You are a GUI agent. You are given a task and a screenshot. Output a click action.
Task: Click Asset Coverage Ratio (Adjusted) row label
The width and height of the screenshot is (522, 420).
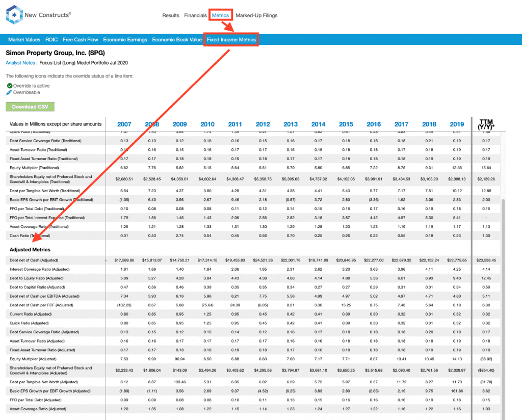[x=38, y=409]
